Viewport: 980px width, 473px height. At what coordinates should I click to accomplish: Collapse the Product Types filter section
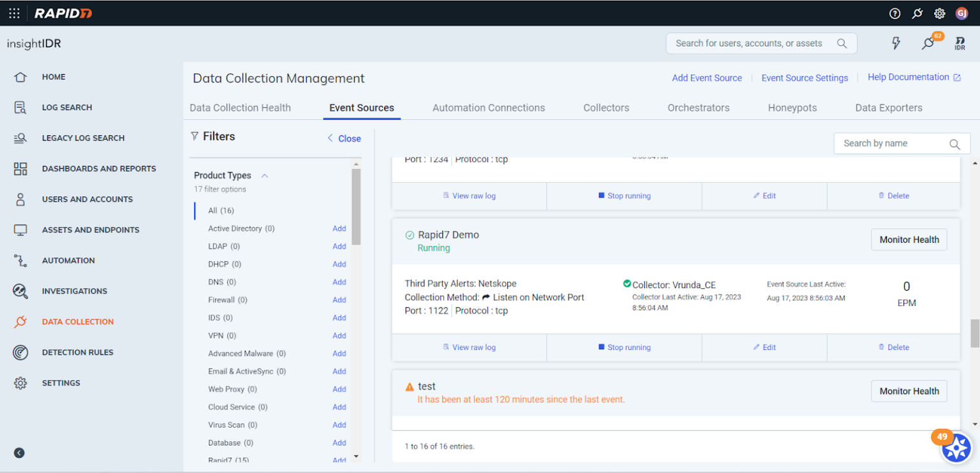pos(266,175)
